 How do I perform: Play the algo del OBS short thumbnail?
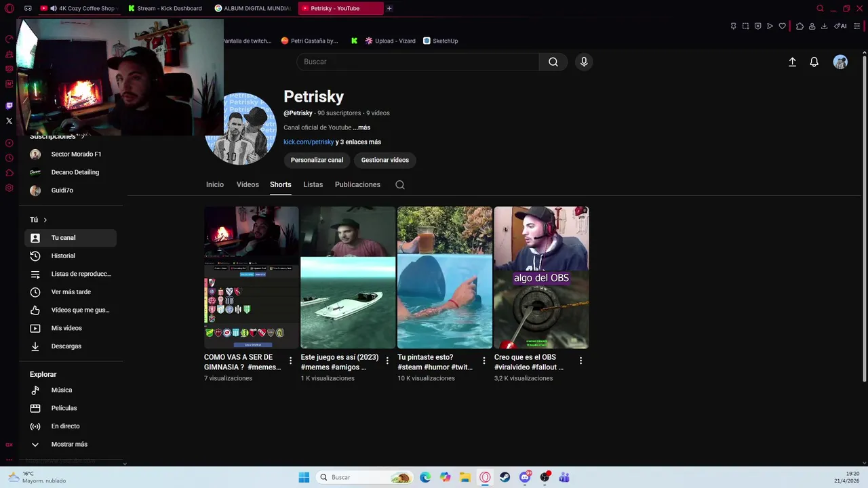pos(541,277)
